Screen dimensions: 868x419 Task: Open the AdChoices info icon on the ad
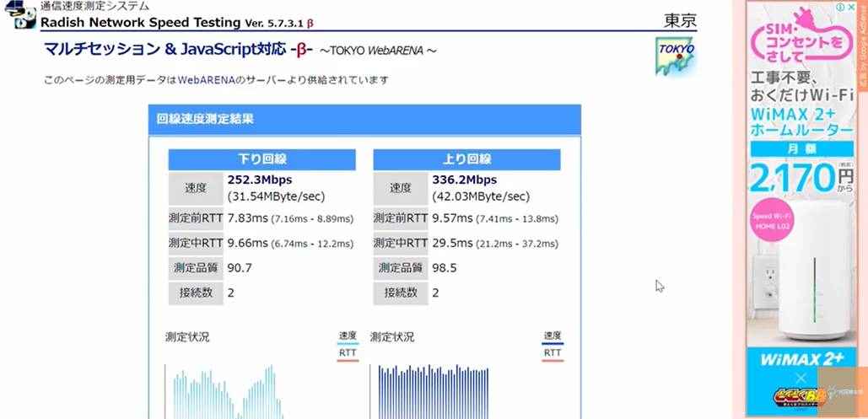840,8
